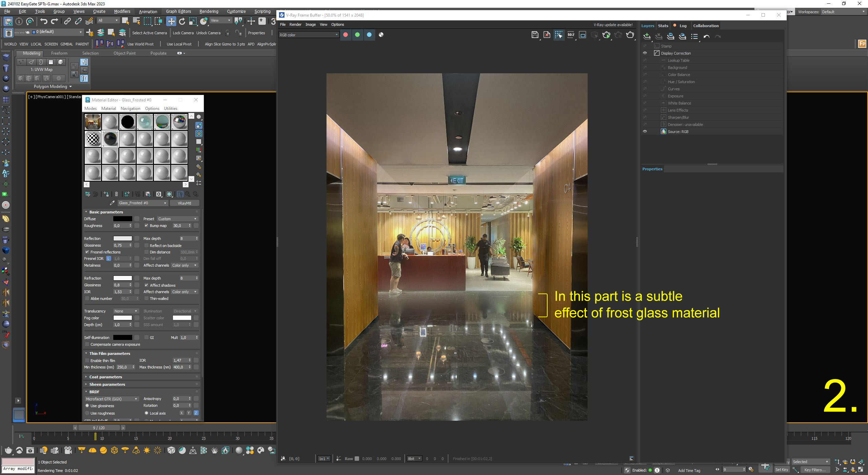Click Use World Pivot button
The width and height of the screenshot is (868, 475).
pyautogui.click(x=140, y=44)
